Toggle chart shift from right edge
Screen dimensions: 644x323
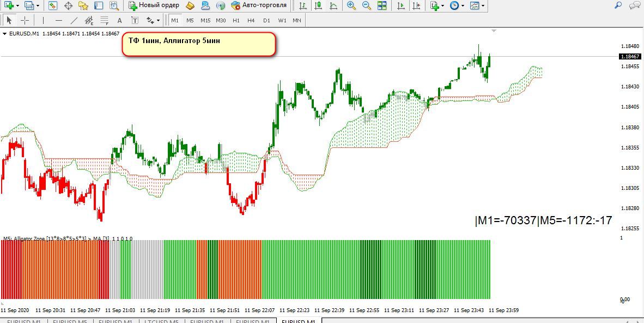[416, 5]
